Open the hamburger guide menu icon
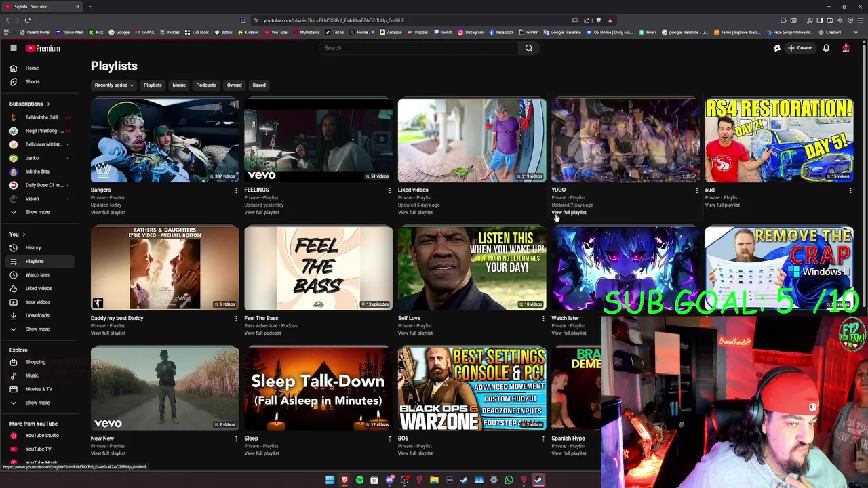Screen dimensions: 868x488 click(13, 48)
